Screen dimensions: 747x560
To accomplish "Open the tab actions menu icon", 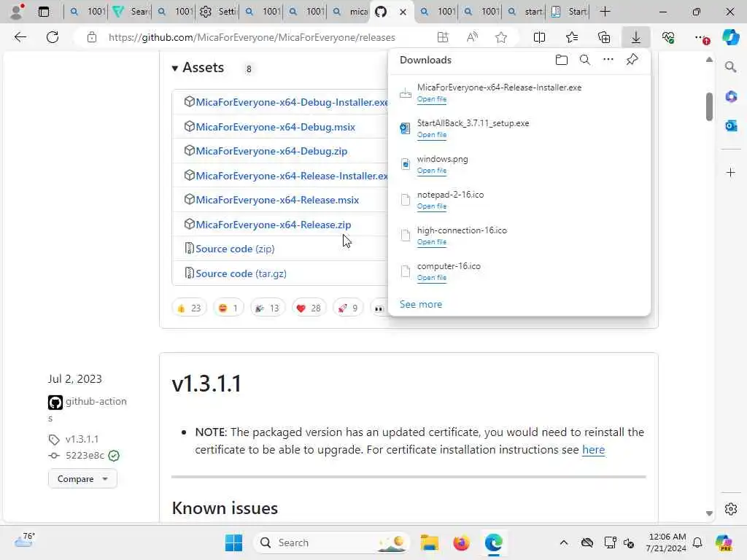I will [43, 12].
